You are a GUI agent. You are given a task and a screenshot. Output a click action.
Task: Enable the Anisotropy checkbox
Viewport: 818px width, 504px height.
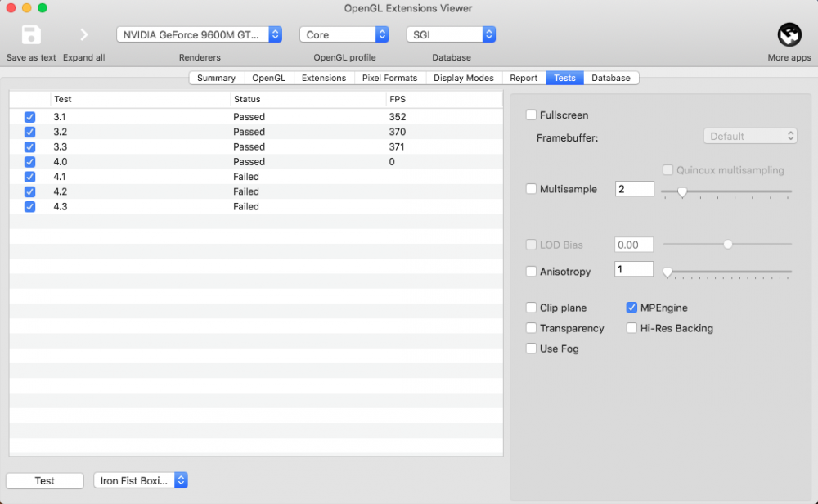pos(531,272)
